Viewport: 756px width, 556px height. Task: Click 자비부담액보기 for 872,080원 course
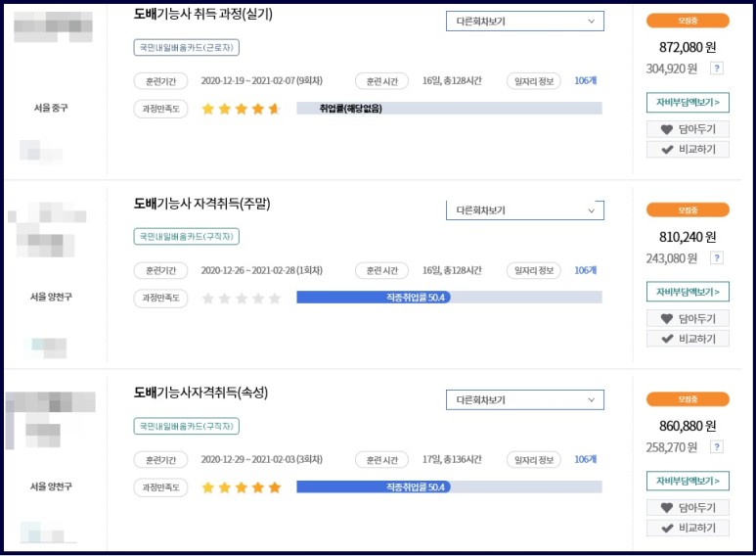coord(688,103)
